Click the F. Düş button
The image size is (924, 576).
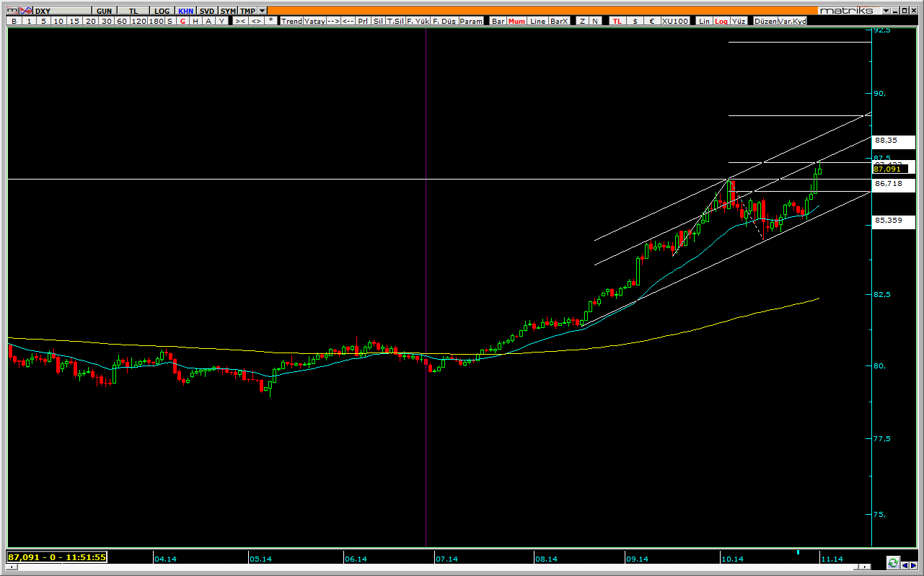pyautogui.click(x=444, y=21)
